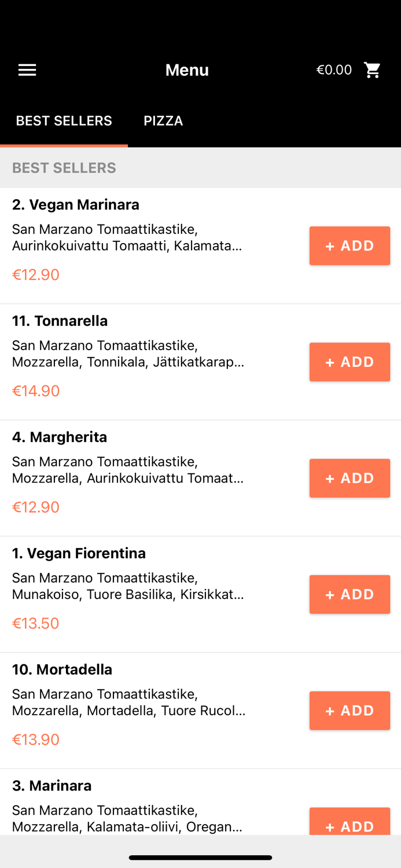
Task: Tap the Menu title header
Action: coord(187,69)
